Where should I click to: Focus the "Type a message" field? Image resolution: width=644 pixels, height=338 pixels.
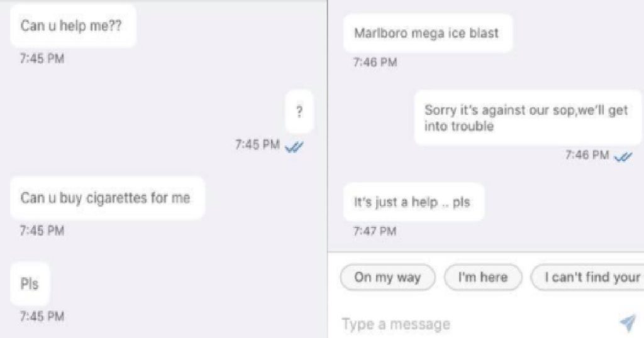point(477,324)
